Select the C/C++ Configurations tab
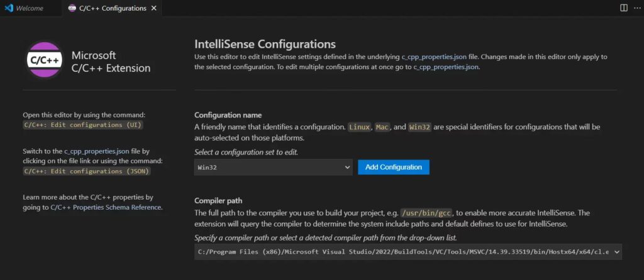 pos(112,8)
